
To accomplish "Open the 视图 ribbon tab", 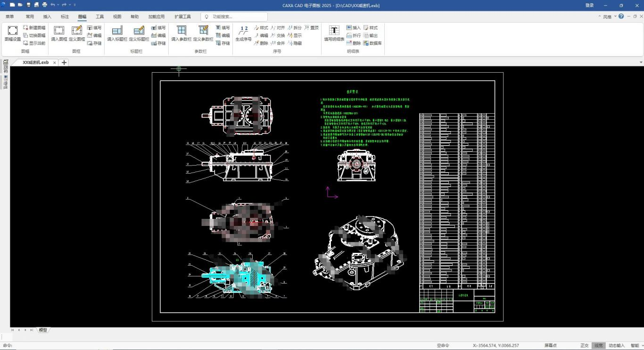I will click(117, 17).
